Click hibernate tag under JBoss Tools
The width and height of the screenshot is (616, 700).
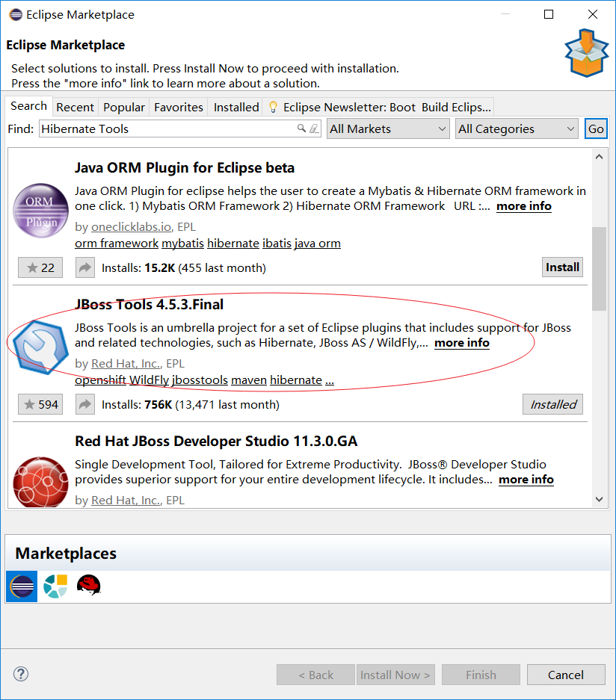[x=296, y=380]
